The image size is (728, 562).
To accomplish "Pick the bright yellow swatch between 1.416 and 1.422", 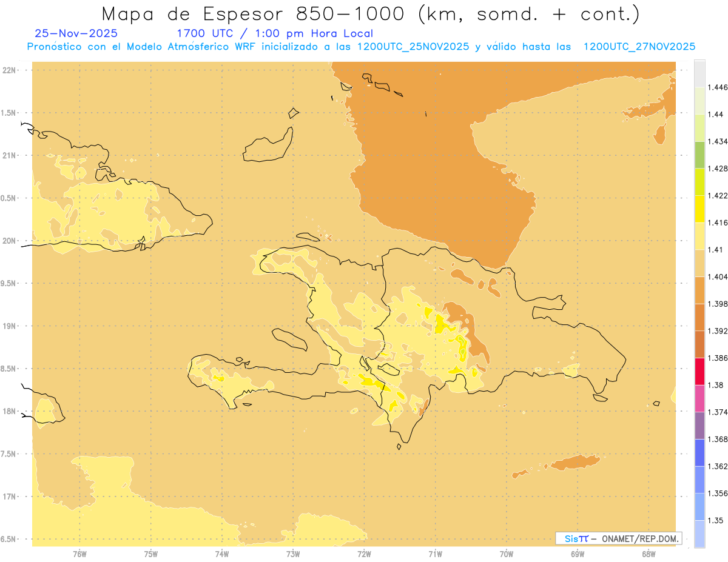I will [699, 209].
